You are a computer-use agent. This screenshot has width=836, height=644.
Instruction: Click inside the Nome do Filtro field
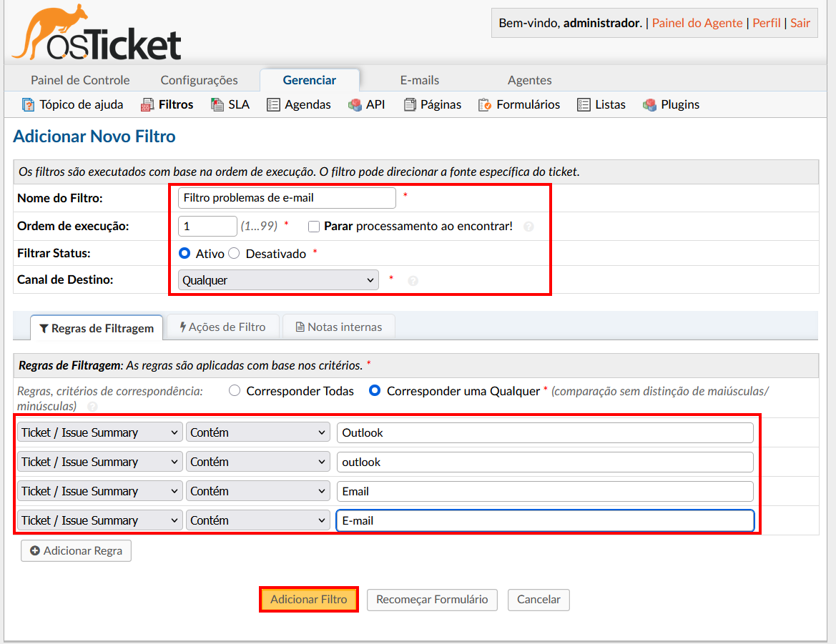tap(285, 198)
